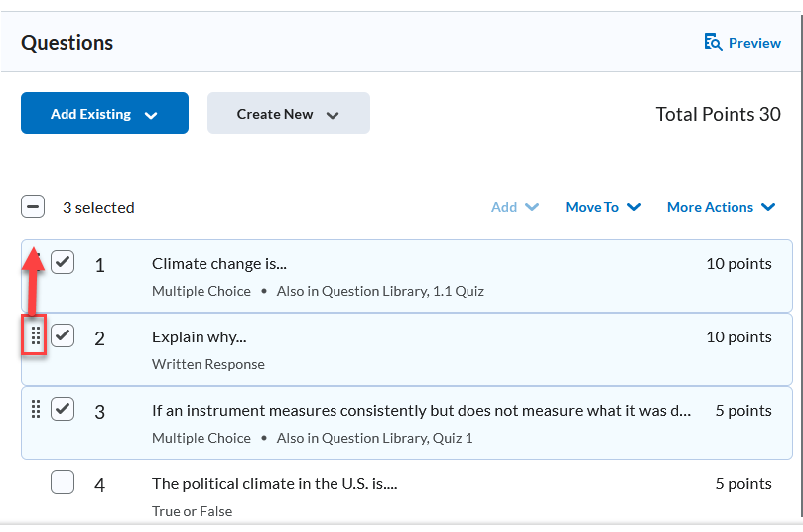The image size is (803, 532).
Task: Uncheck the checkbox for question 2
Action: tap(63, 335)
